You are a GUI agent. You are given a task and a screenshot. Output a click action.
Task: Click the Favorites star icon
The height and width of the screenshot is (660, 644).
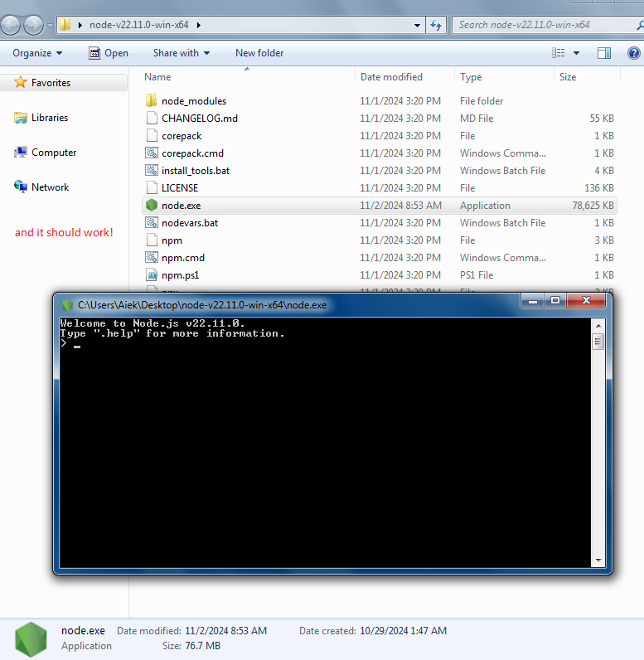pyautogui.click(x=20, y=82)
